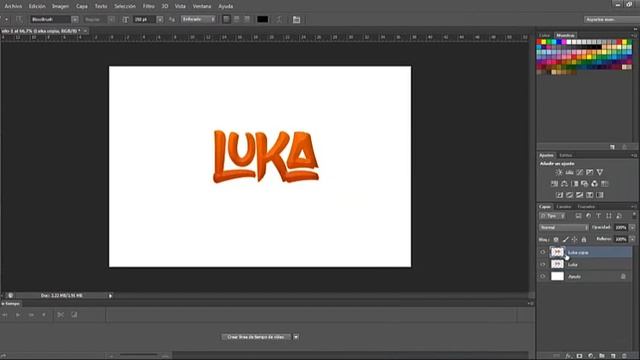Screen dimensions: 640x360
Task: Hide the Luka layer
Action: 542,264
